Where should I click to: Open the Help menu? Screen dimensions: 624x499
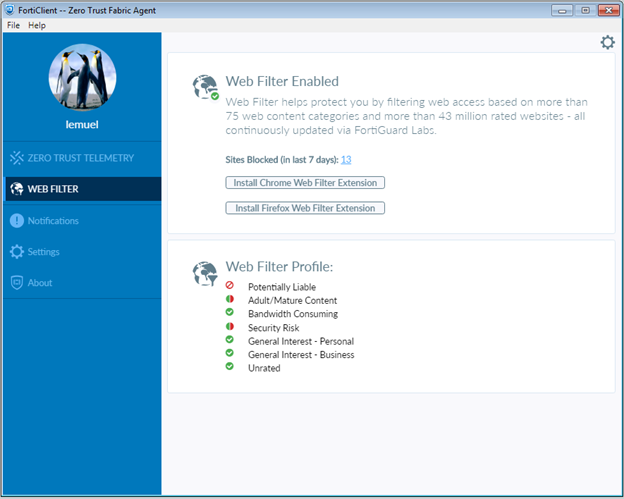pos(37,25)
